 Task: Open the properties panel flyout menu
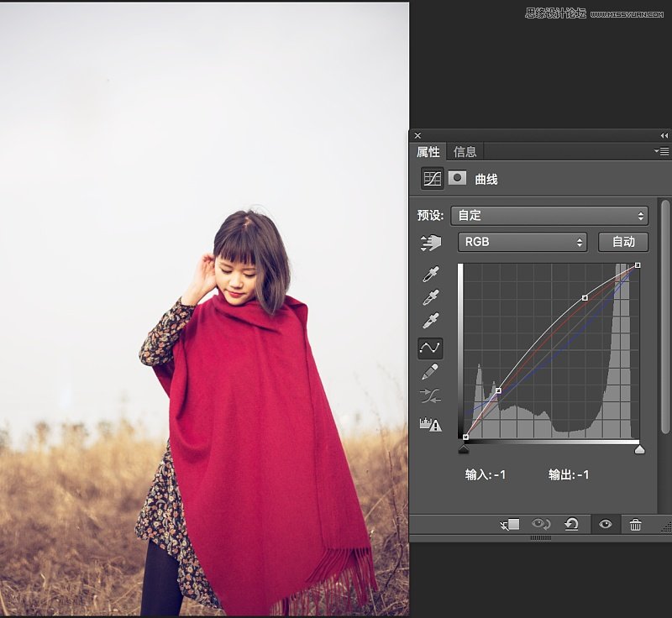662,151
